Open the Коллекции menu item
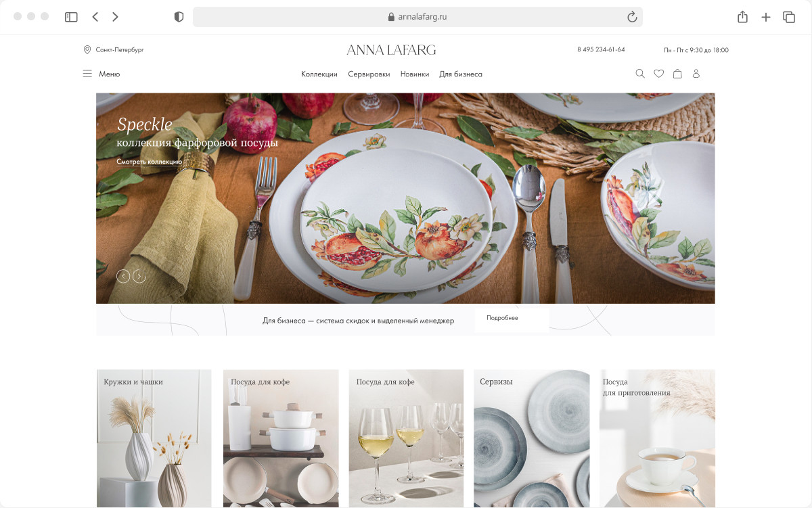 (319, 74)
